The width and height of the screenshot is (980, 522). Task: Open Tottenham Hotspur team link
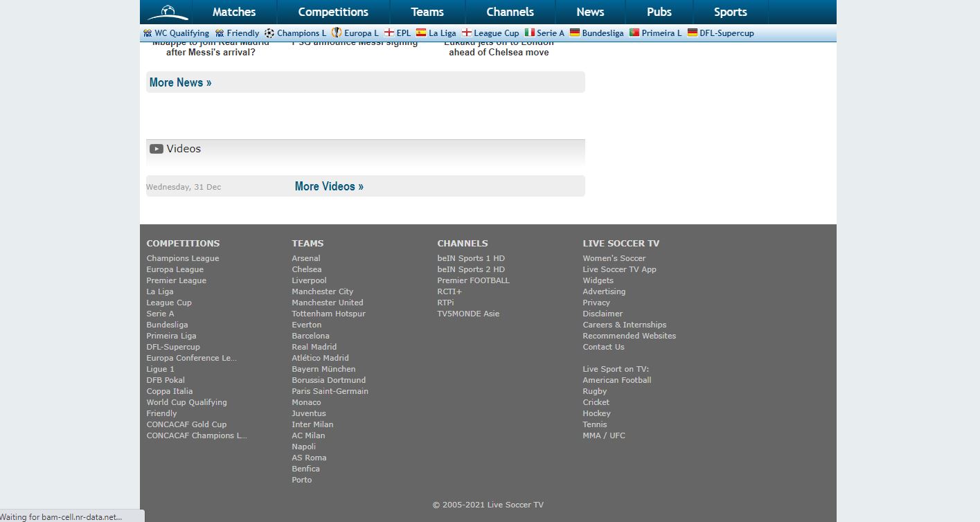click(x=329, y=314)
